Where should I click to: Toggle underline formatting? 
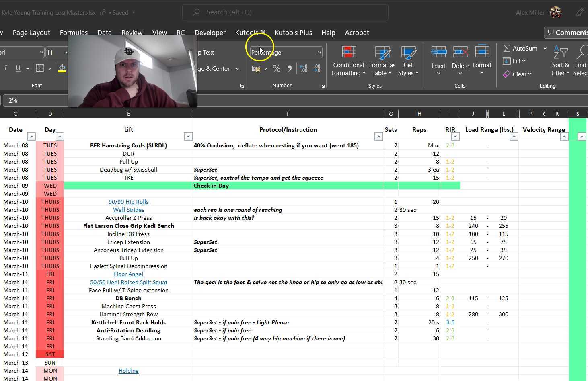click(18, 68)
